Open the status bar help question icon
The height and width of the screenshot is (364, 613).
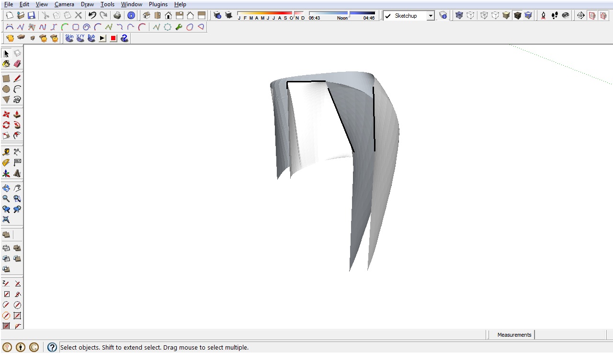click(x=52, y=347)
